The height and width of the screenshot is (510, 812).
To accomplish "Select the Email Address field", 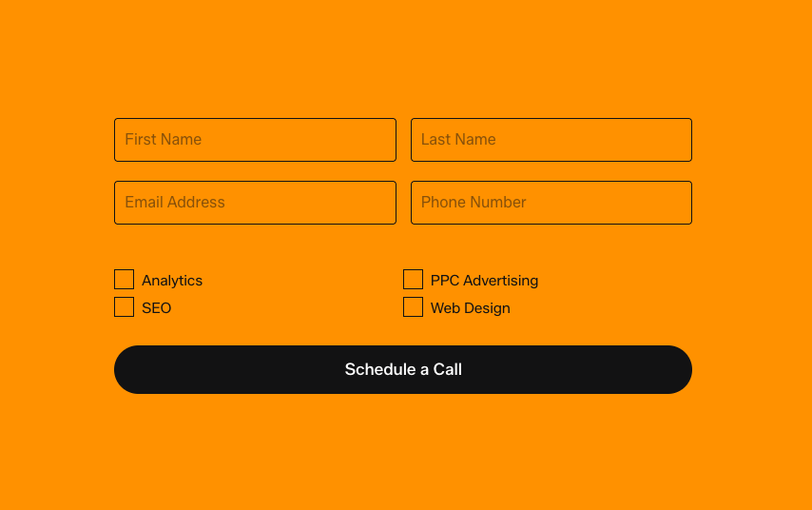I will click(x=255, y=203).
